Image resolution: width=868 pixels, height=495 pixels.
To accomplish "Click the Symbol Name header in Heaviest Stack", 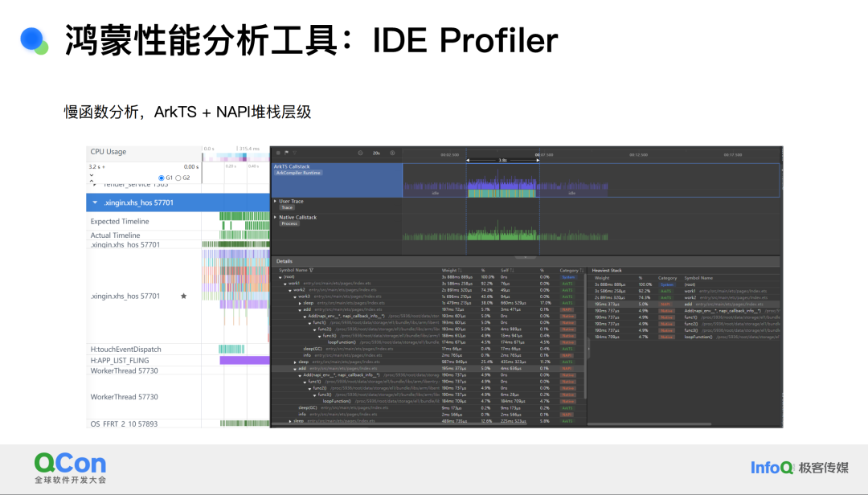I will [x=698, y=278].
